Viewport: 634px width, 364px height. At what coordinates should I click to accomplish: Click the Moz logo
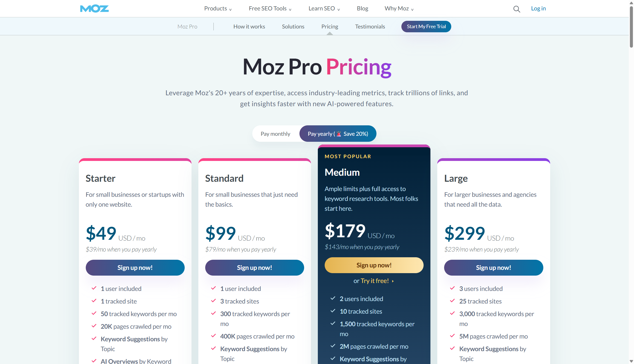(94, 8)
